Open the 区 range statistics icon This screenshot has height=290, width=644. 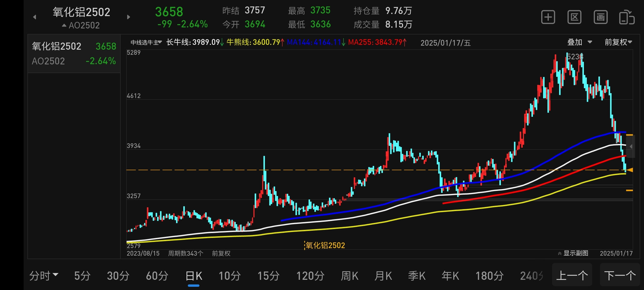574,17
